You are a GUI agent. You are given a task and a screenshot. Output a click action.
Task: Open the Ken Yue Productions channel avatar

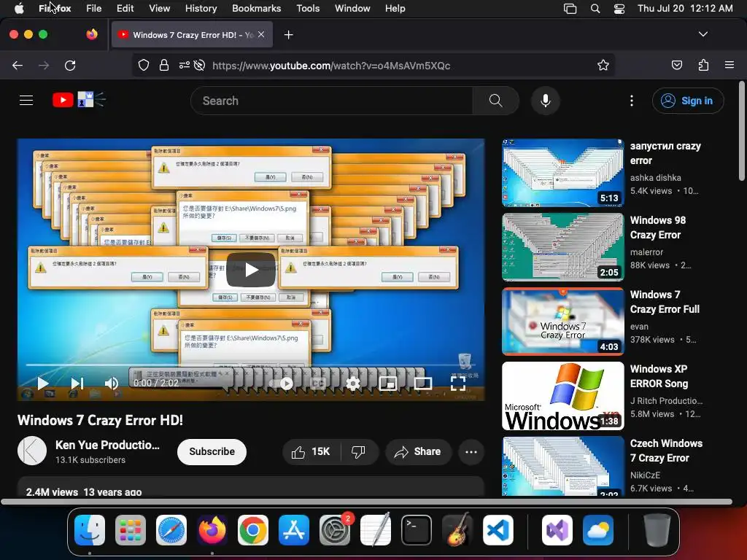tap(32, 451)
